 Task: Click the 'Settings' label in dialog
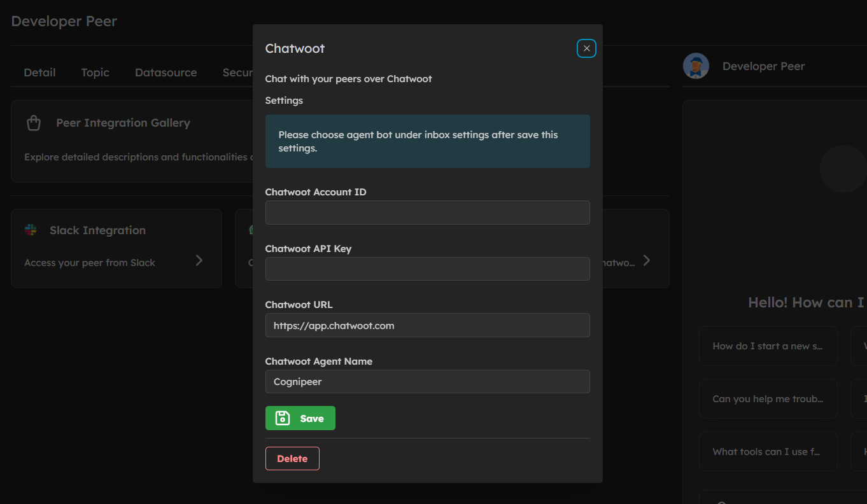[x=284, y=101]
